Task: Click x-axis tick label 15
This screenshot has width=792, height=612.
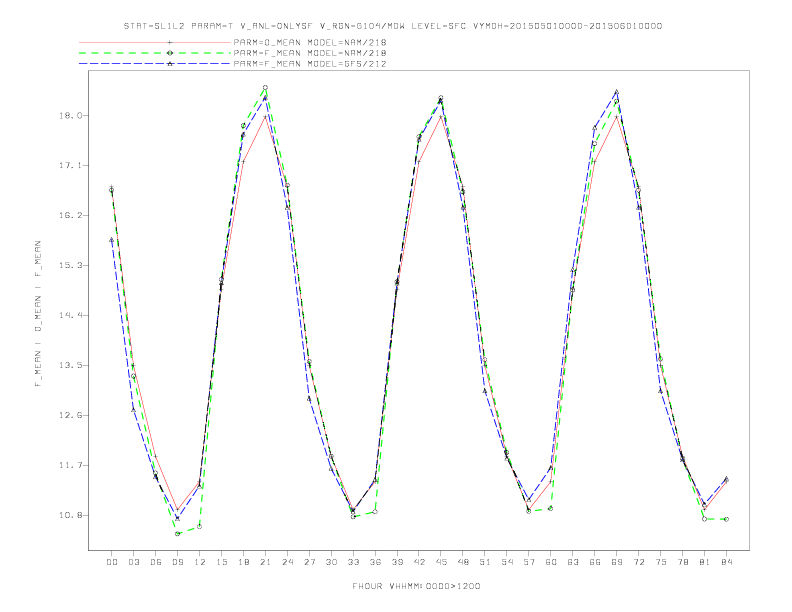Action: 221,562
